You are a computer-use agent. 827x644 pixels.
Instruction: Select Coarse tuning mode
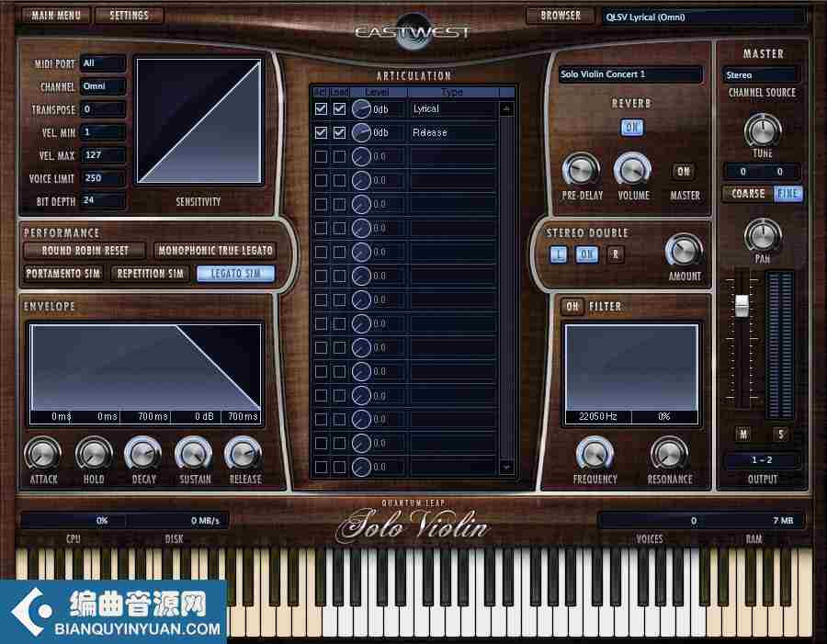pos(748,194)
